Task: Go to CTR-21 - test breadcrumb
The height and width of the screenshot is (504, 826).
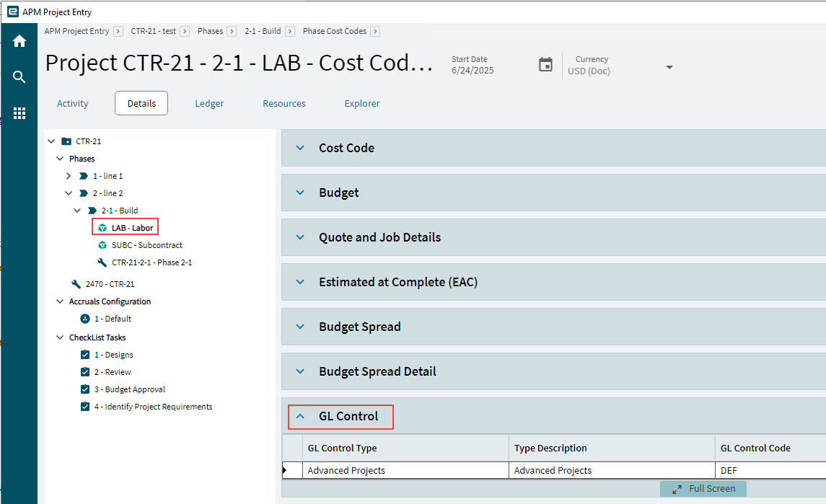Action: click(153, 31)
